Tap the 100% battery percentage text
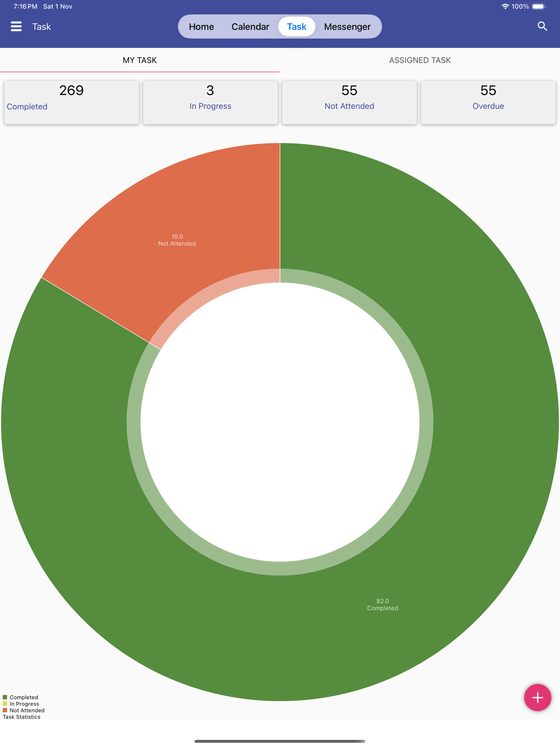560x747 pixels. pyautogui.click(x=520, y=7)
